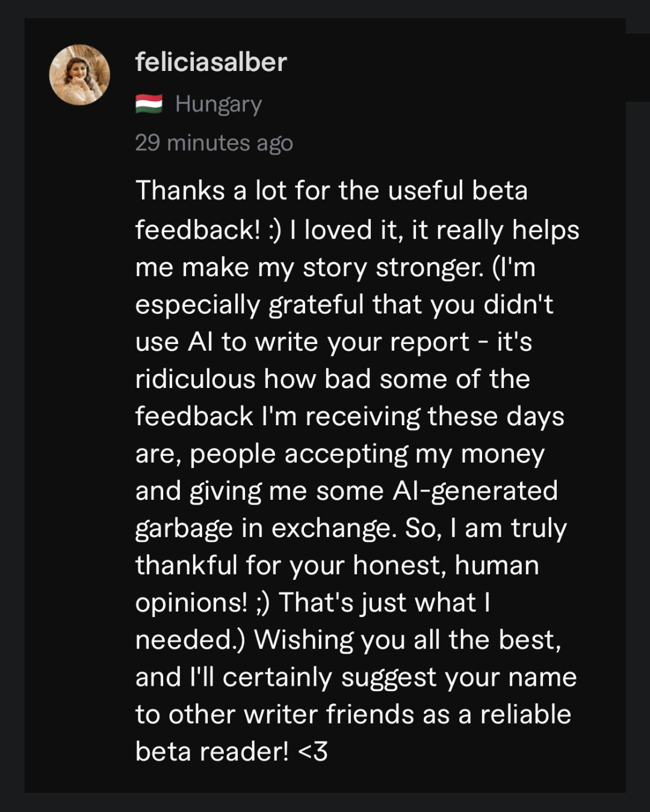This screenshot has height=812, width=650.
Task: Open the feliciasalber username link
Action: [211, 63]
